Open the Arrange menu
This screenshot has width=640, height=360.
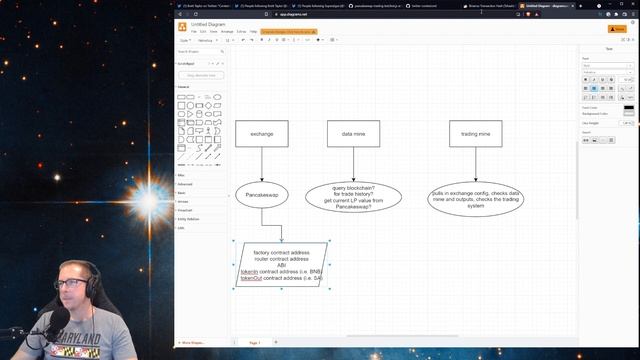pos(227,32)
